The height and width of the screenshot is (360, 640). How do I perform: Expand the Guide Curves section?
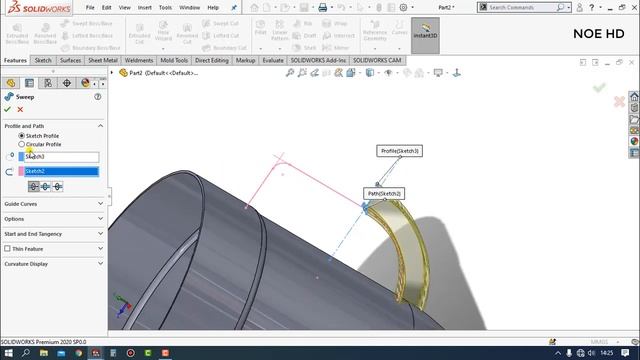(100, 203)
